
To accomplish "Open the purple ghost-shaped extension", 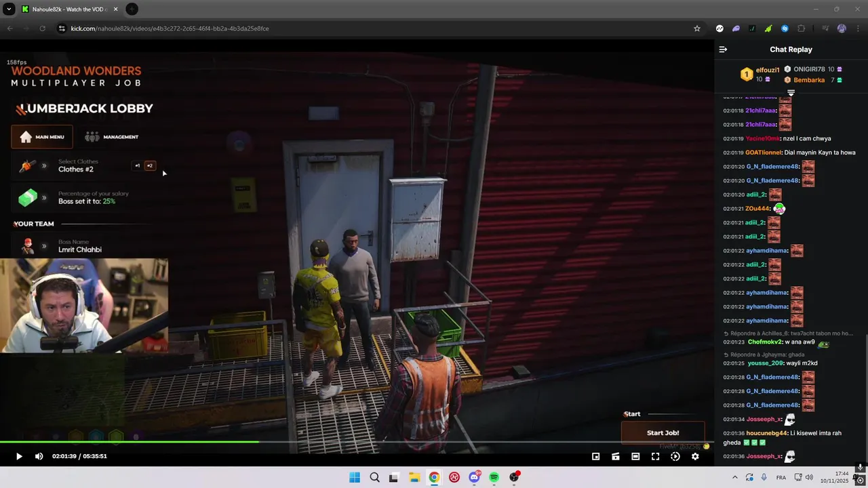I will click(x=736, y=28).
